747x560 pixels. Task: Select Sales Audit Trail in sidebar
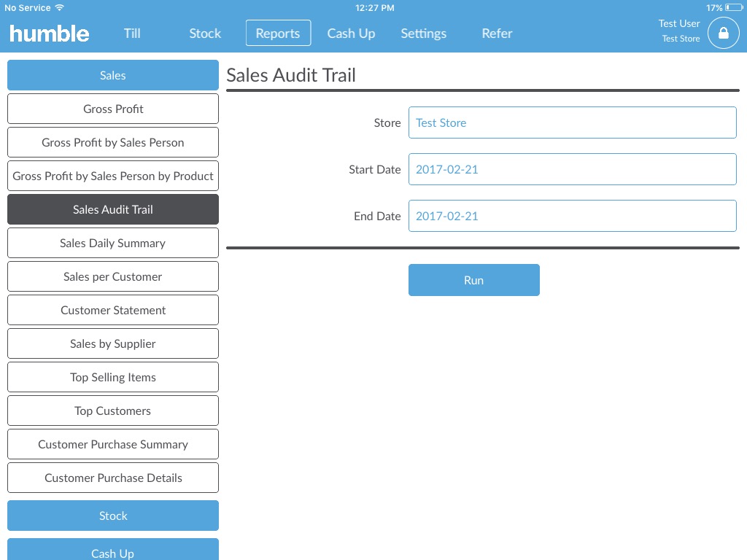tap(113, 209)
